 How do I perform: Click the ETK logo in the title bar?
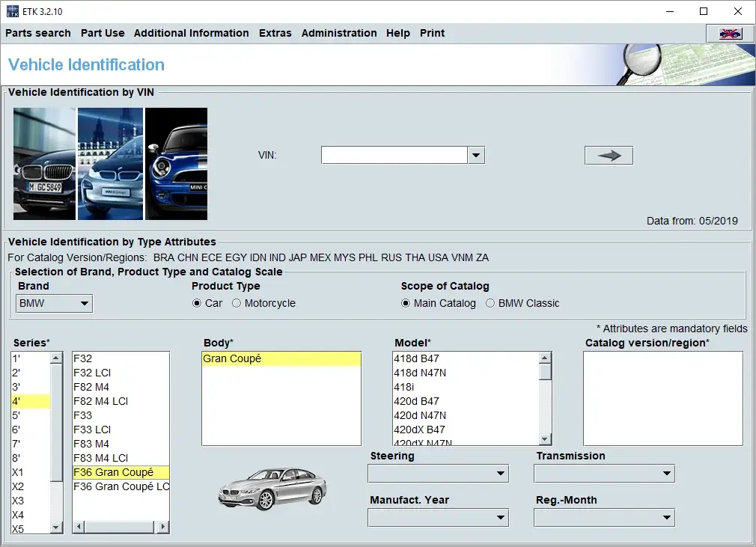pos(10,11)
